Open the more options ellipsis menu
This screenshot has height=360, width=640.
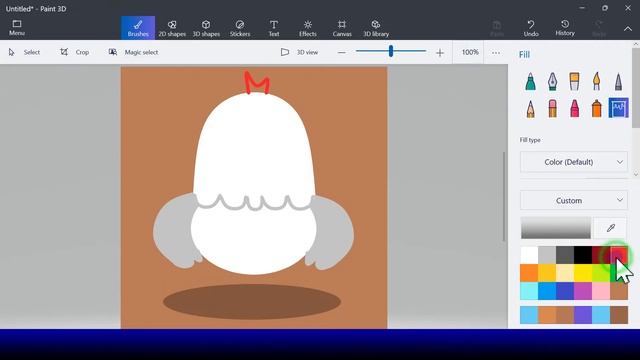click(x=496, y=52)
